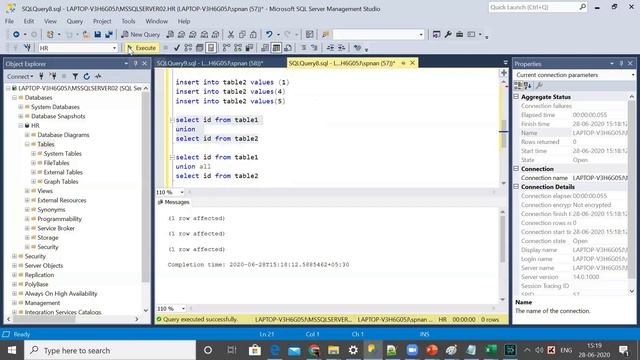Click the Object Explorer vertical scrollbar
The image size is (640, 360).
(x=146, y=187)
